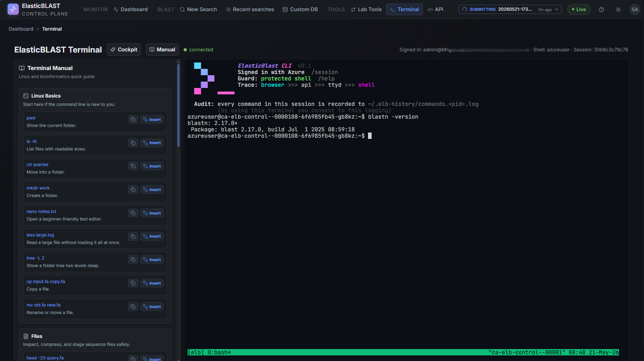Insert the mkdir work command
The image size is (644, 361).
pos(152,189)
